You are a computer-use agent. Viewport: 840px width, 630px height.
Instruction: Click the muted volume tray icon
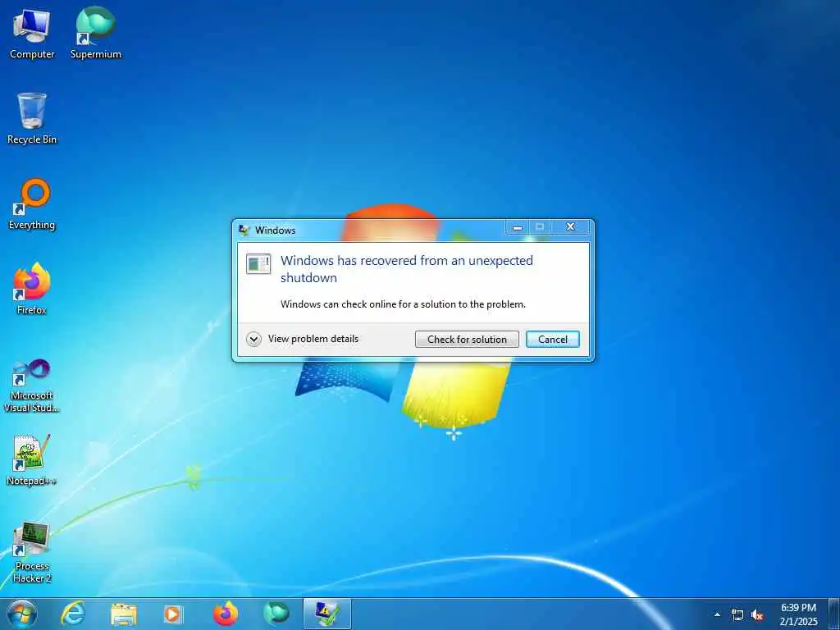click(x=757, y=615)
